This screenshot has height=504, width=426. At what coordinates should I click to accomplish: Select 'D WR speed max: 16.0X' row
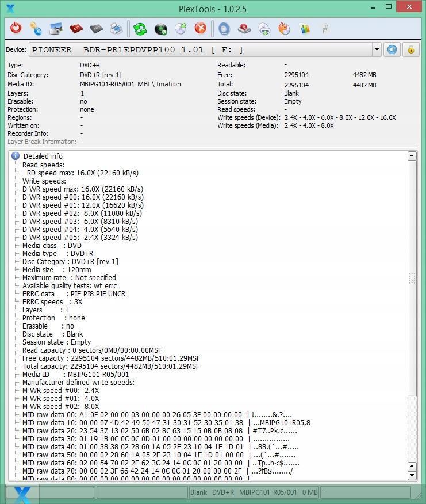83,189
